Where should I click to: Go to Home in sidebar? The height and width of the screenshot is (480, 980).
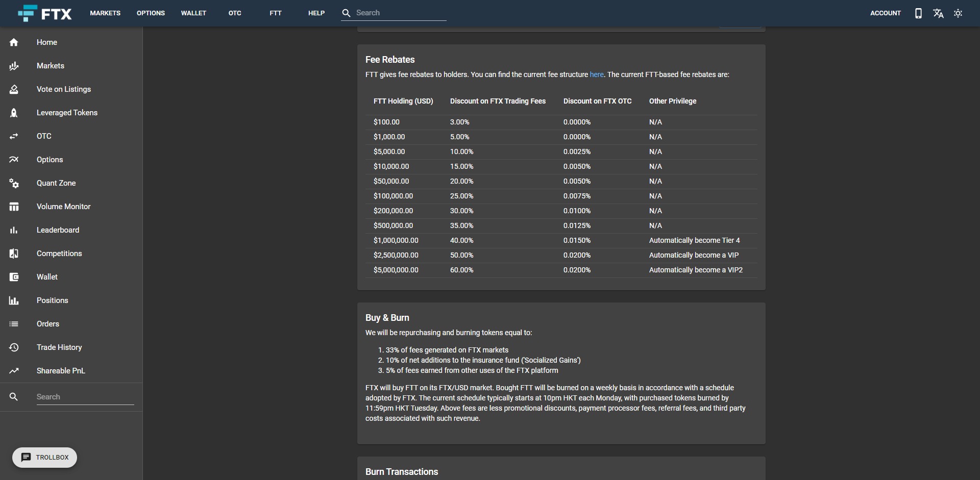point(47,42)
